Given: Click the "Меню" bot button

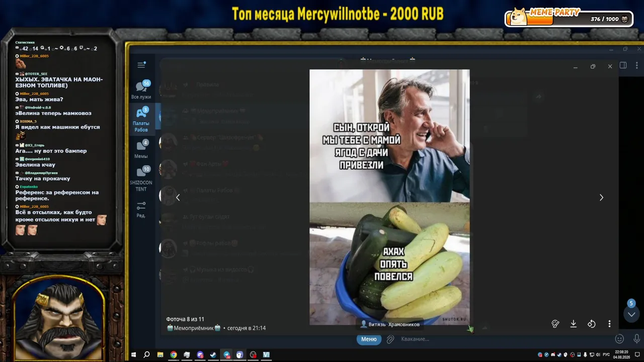Looking at the screenshot, I should click(x=369, y=339).
